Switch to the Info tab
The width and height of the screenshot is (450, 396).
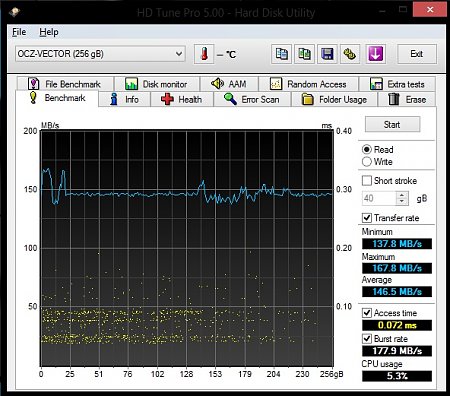point(125,99)
